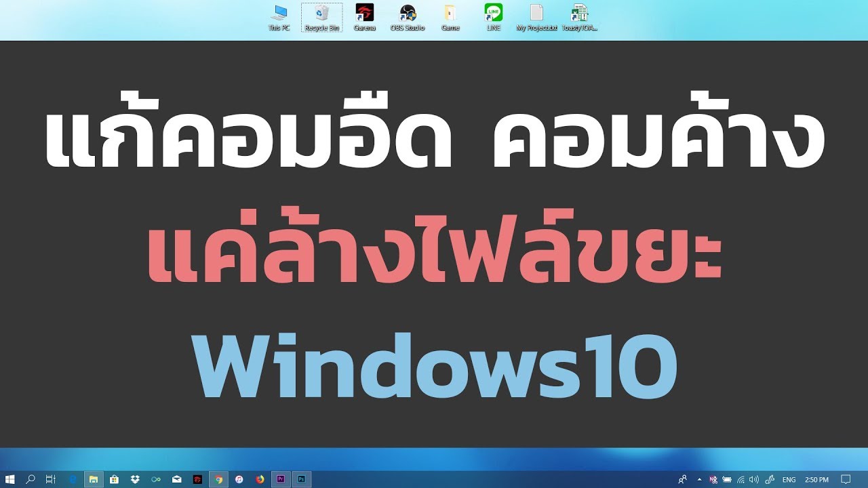Switch to Adobe Photoshop in taskbar

tap(302, 479)
